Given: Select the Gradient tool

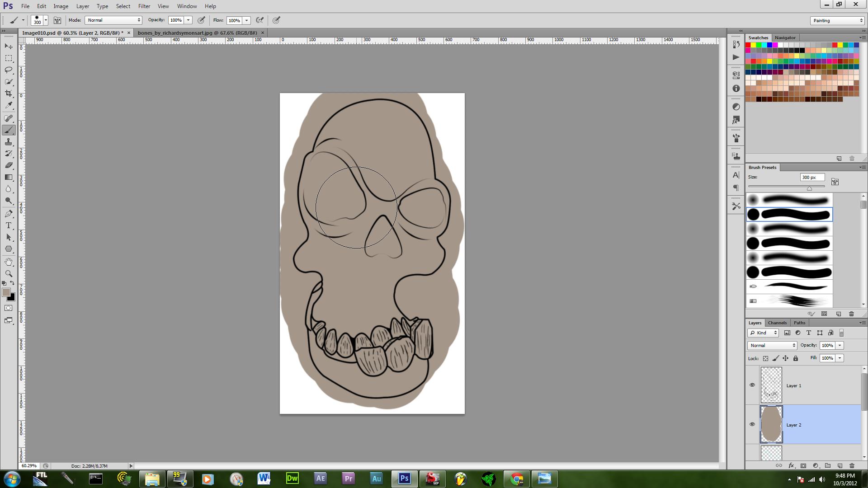Looking at the screenshot, I should tap(9, 177).
